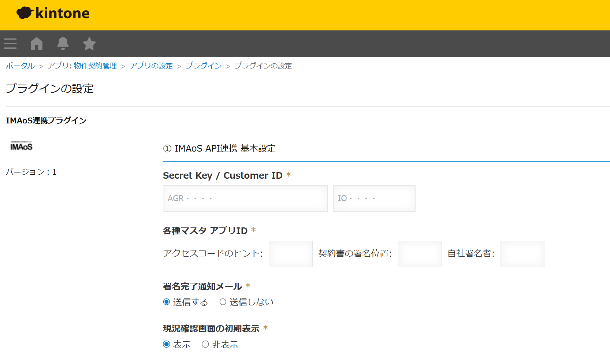This screenshot has width=610, height=364.
Task: Click the kintone logo in the header
Action: [x=53, y=14]
